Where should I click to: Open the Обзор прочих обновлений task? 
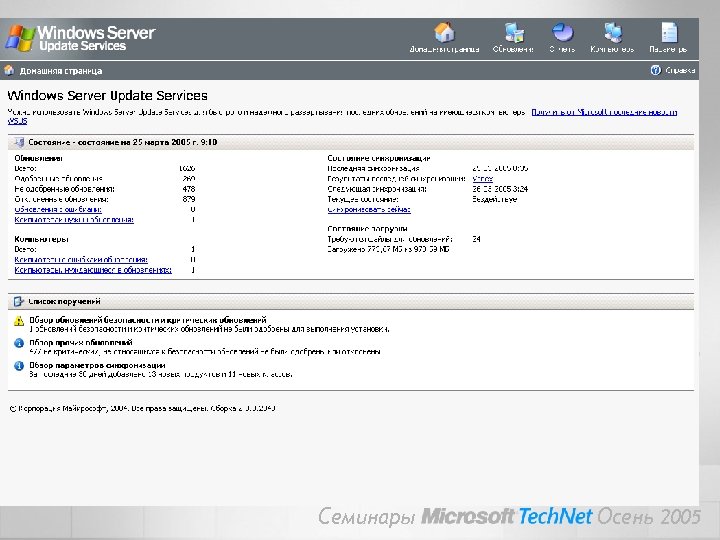pyautogui.click(x=81, y=343)
